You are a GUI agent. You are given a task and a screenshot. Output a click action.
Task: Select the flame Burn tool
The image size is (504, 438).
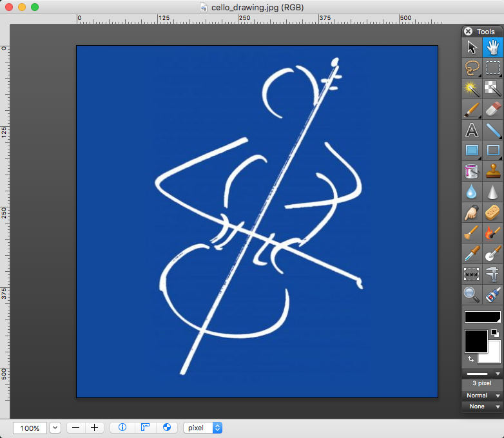pos(492,233)
